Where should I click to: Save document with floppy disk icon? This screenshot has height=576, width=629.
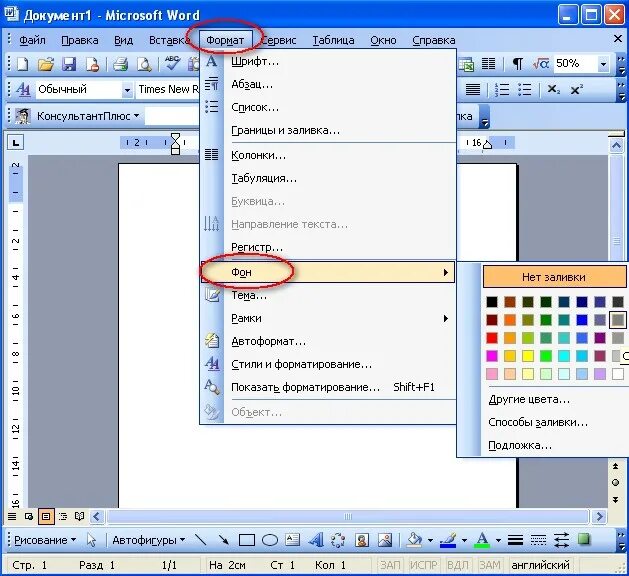click(x=69, y=64)
